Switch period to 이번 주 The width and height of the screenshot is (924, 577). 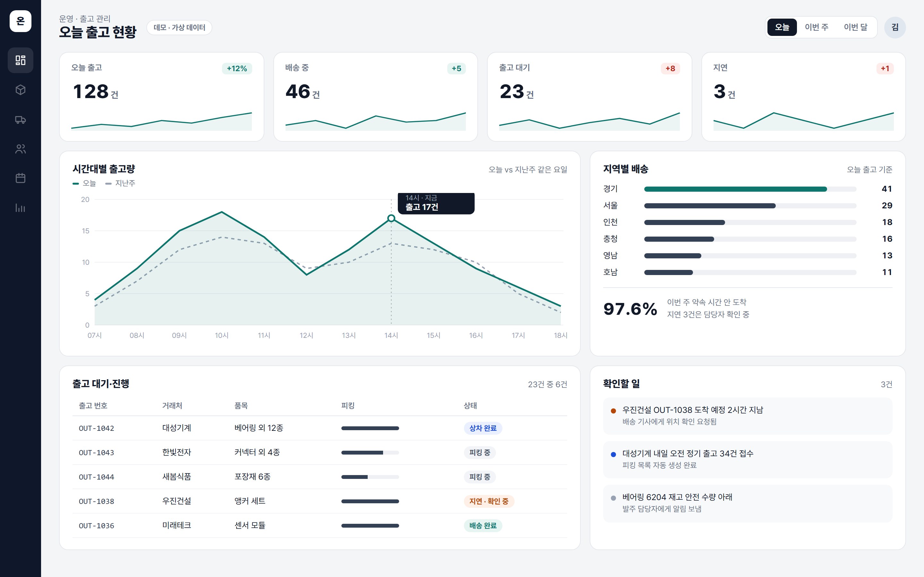pyautogui.click(x=816, y=27)
